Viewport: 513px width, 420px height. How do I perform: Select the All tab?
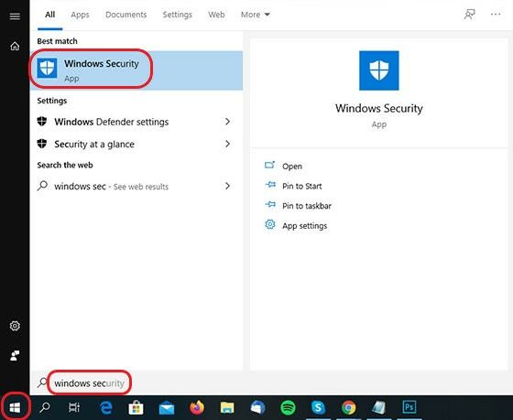tap(50, 15)
